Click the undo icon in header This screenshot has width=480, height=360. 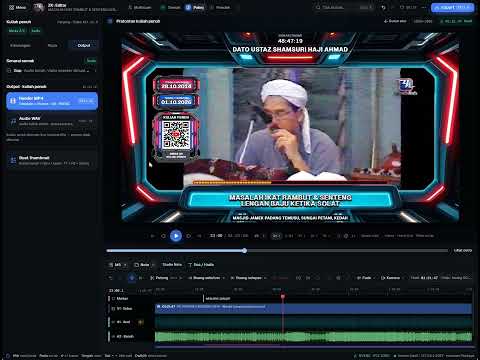pos(384,7)
